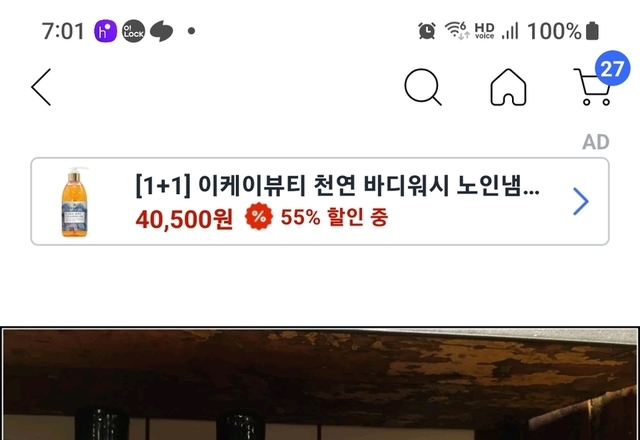Open the [1+1] 이케이뷰티 바디워시 ad title

click(337, 185)
